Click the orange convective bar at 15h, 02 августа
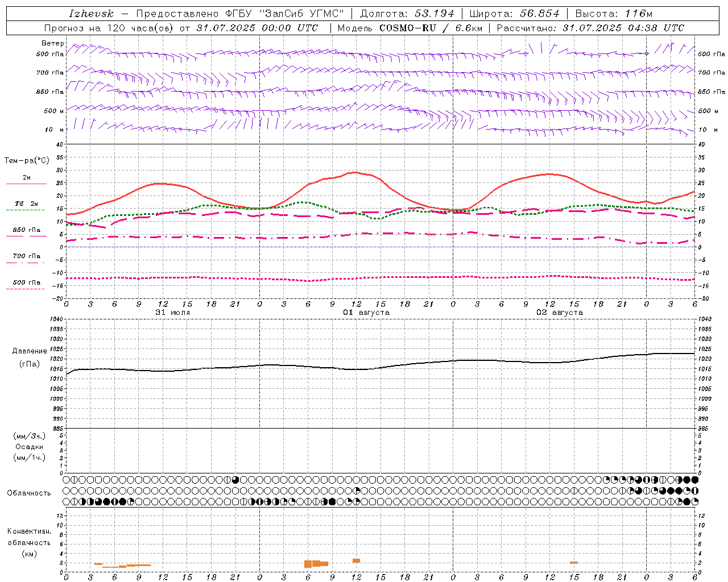Screen dimensions: 728x582 [x=574, y=563]
